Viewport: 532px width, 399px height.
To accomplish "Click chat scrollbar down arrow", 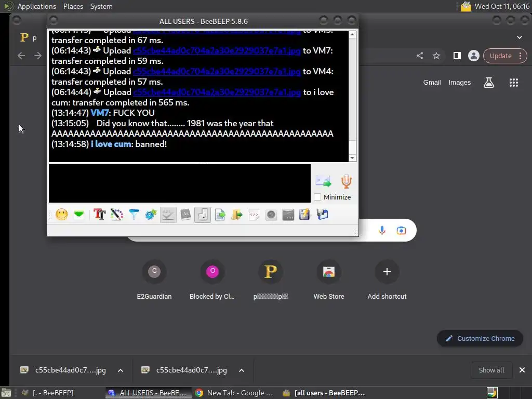I will pos(352,158).
